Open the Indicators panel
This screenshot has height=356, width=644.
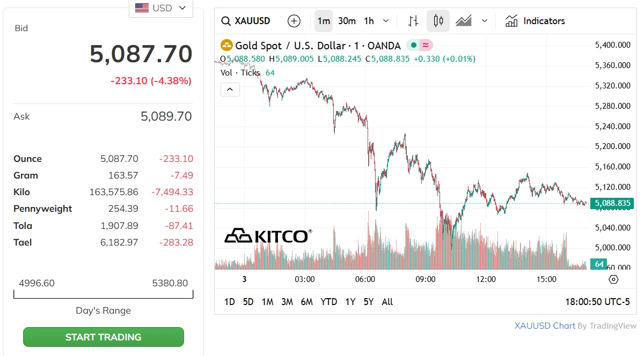[535, 21]
